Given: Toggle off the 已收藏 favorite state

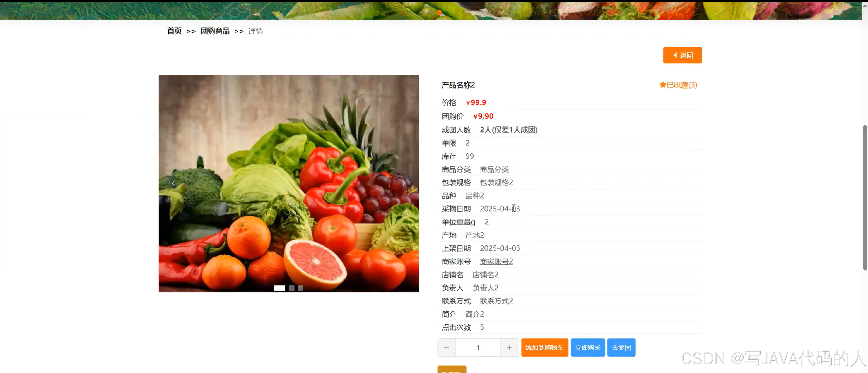Looking at the screenshot, I should click(678, 85).
